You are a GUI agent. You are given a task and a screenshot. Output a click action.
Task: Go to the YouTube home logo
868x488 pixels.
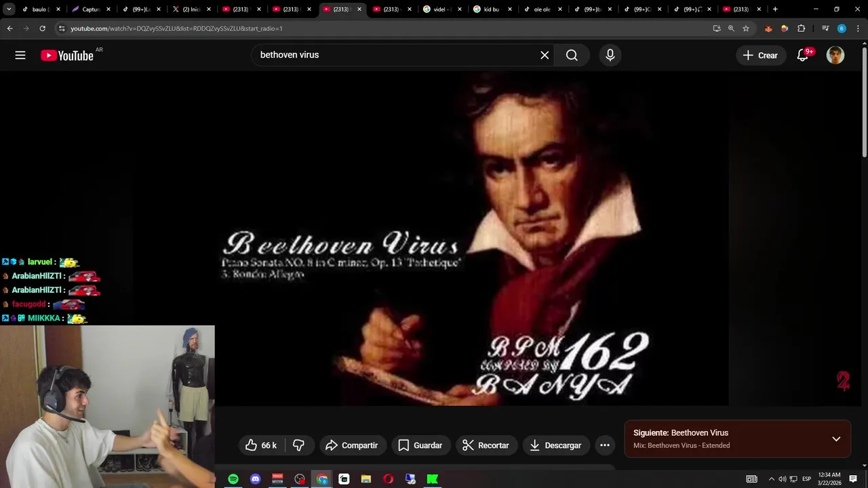coord(66,56)
